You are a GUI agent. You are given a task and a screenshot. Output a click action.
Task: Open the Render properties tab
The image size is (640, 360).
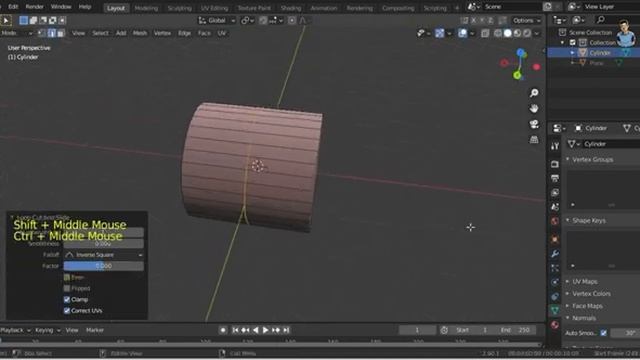(x=555, y=164)
